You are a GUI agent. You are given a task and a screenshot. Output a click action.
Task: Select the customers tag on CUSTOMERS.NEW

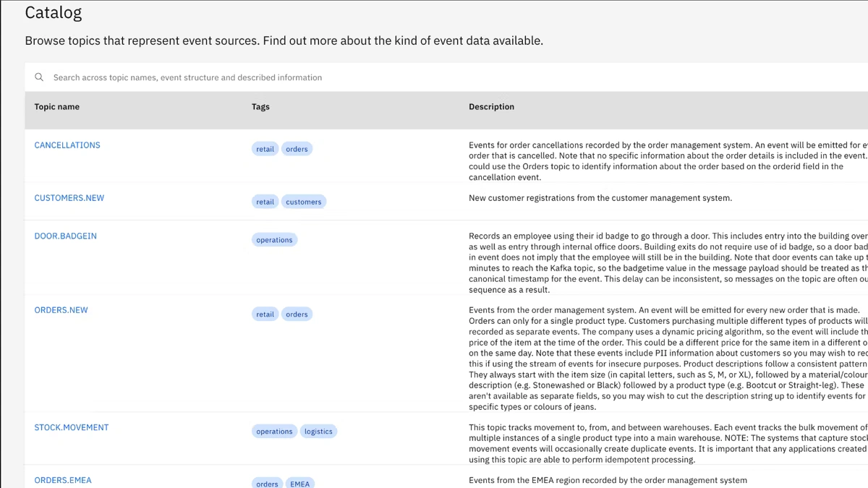304,202
